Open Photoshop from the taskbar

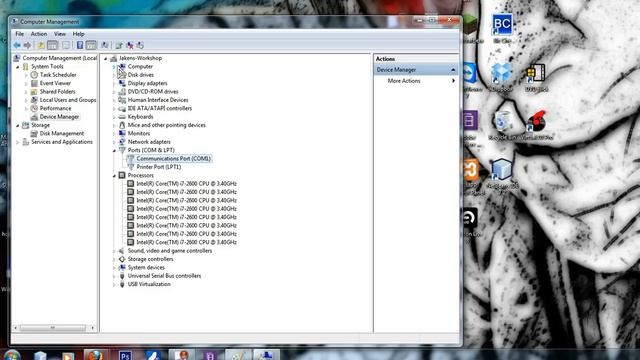[x=125, y=356]
